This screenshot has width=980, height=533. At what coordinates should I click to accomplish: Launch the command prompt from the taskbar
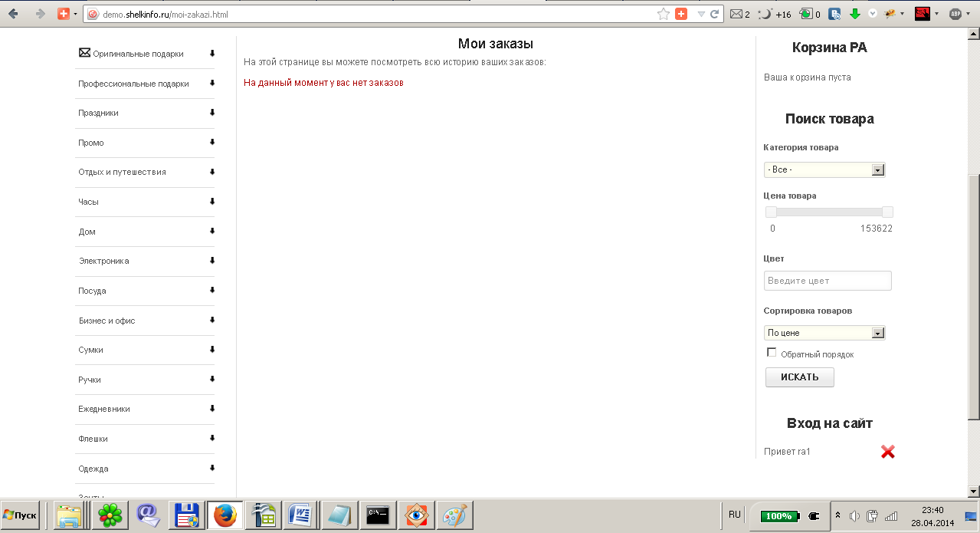click(x=379, y=515)
